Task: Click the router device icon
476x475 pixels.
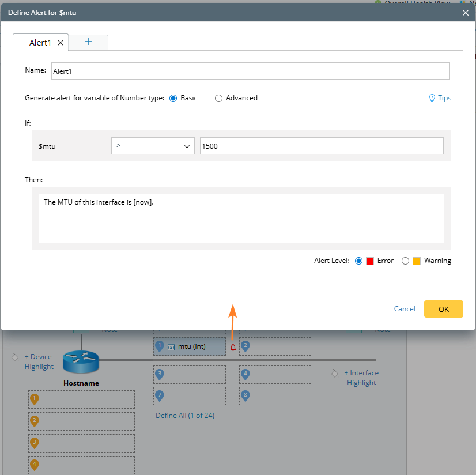Action: (x=81, y=361)
